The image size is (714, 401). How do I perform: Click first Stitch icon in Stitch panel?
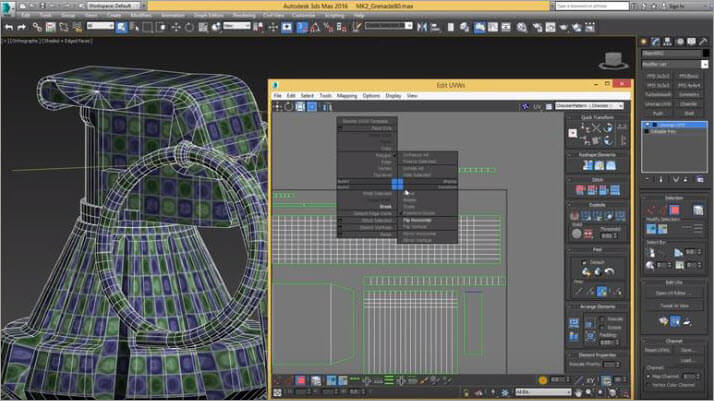pyautogui.click(x=580, y=190)
